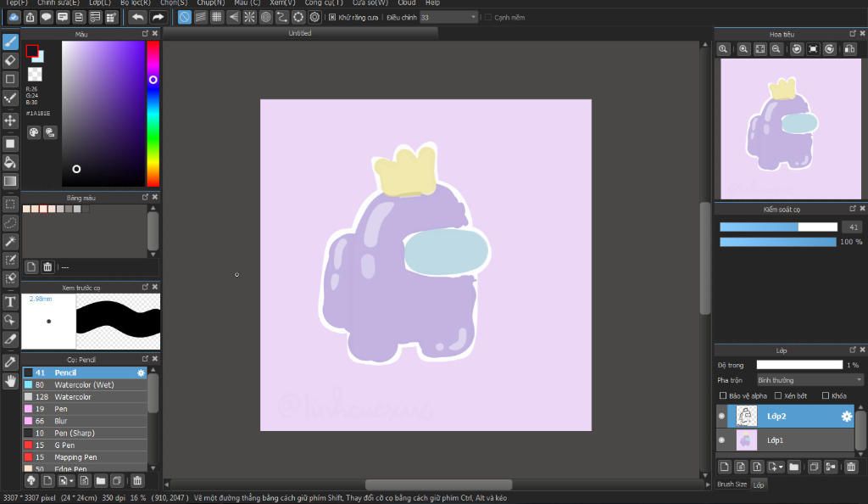Image resolution: width=868 pixels, height=504 pixels.
Task: Enable curve snap guide
Action: (x=282, y=17)
